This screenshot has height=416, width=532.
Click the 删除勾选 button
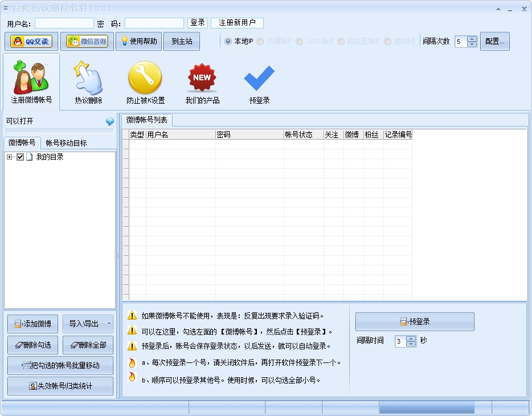pos(32,345)
